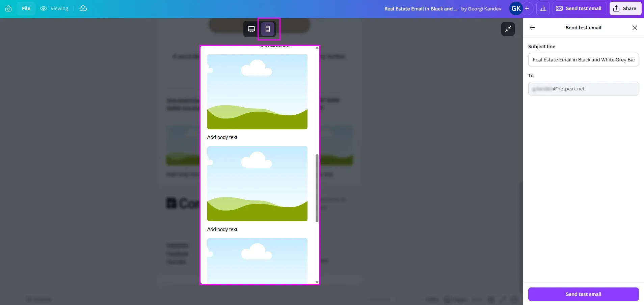Open the Viewing mode dropdown
The image size is (644, 305).
click(x=54, y=8)
